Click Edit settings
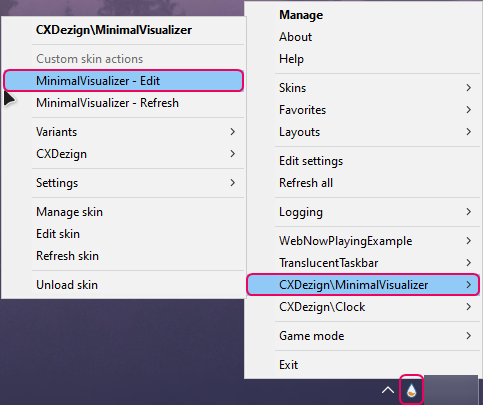The height and width of the screenshot is (405, 483). coord(363,161)
